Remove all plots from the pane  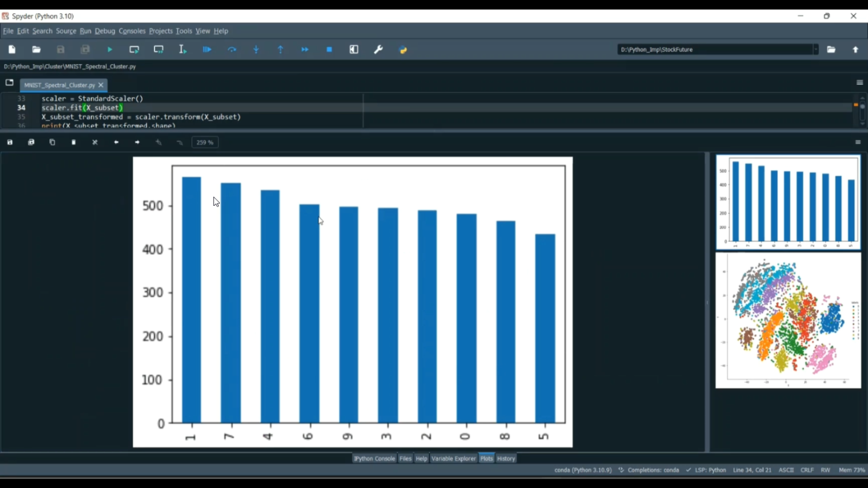(x=95, y=142)
